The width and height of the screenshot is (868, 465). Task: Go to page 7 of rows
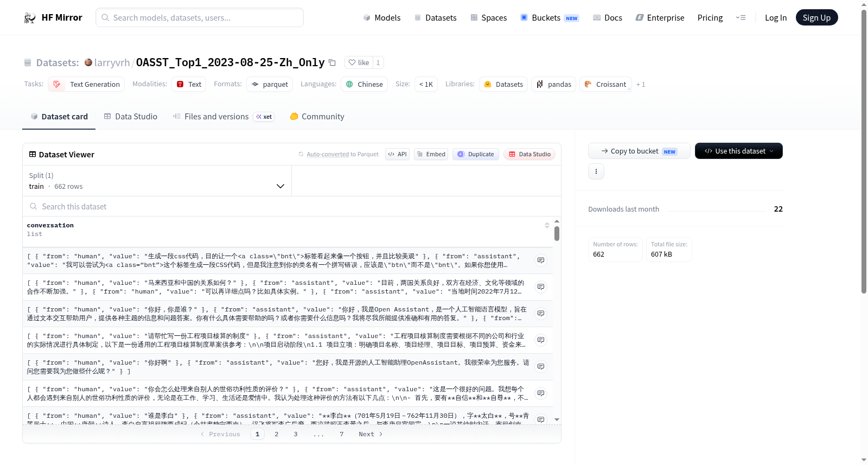click(342, 434)
